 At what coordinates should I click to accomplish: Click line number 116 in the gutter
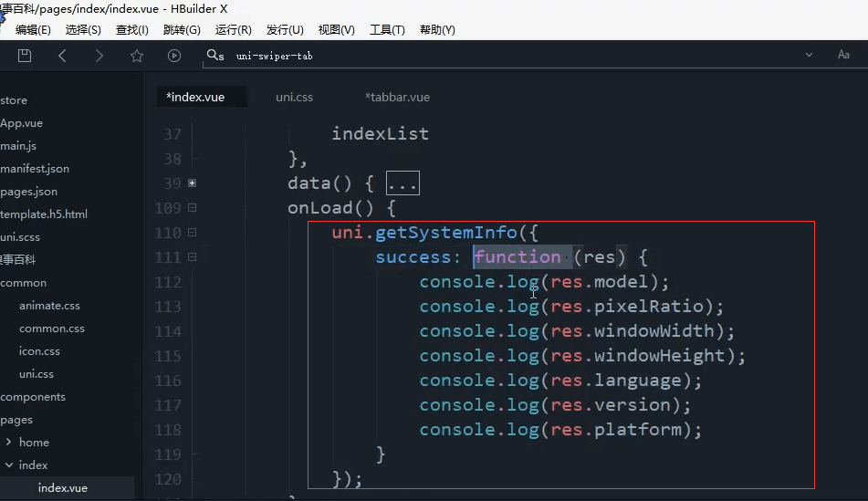[168, 381]
